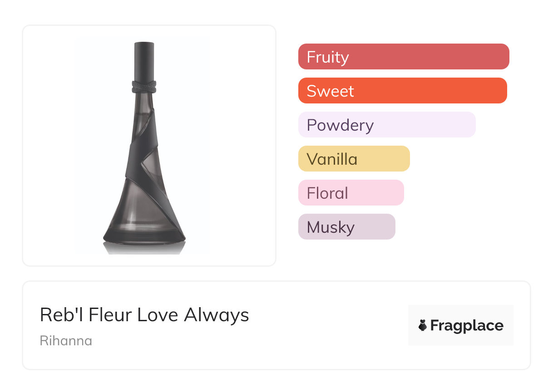Screen dimensions: 553x392
Task: Click the word Sweet in the orange bar
Action: (330, 91)
